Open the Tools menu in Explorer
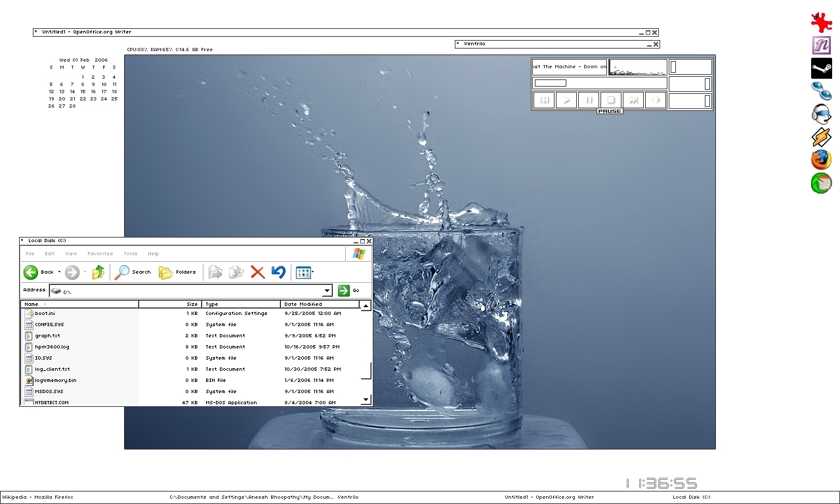 [131, 254]
